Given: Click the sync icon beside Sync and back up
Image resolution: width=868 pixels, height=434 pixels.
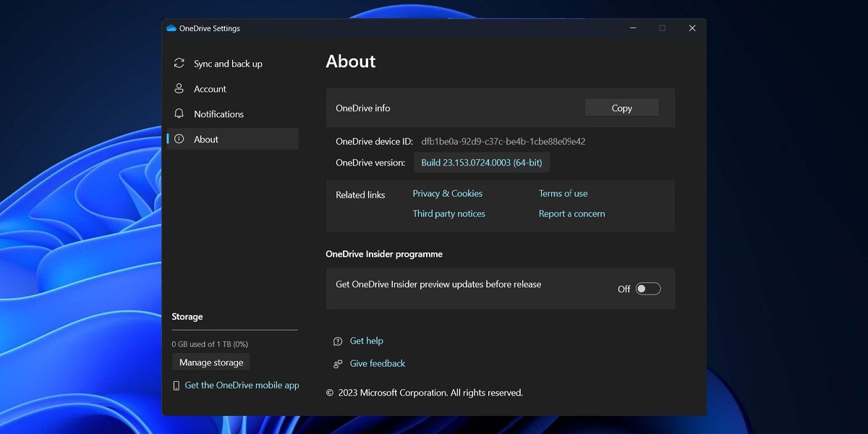Looking at the screenshot, I should [179, 64].
